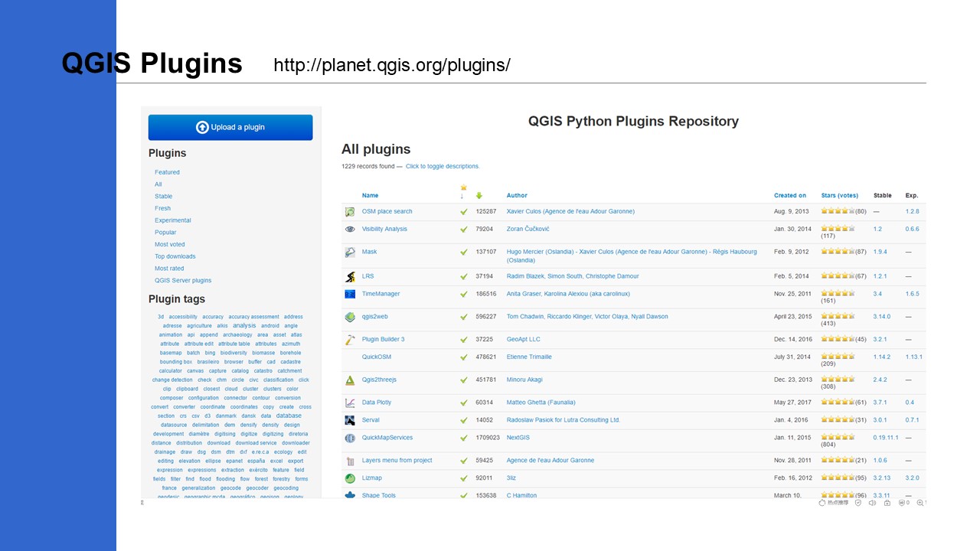Sort table by the Stable column header
This screenshot has width=980, height=551.
tap(882, 196)
